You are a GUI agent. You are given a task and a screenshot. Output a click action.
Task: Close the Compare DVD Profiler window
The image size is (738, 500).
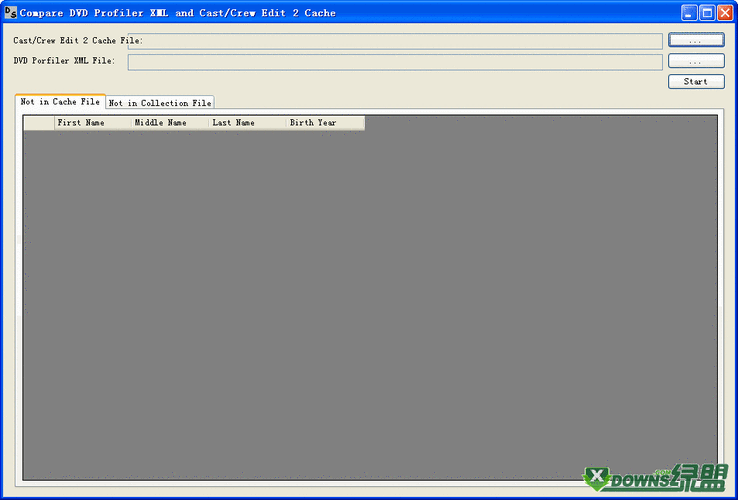pos(725,13)
